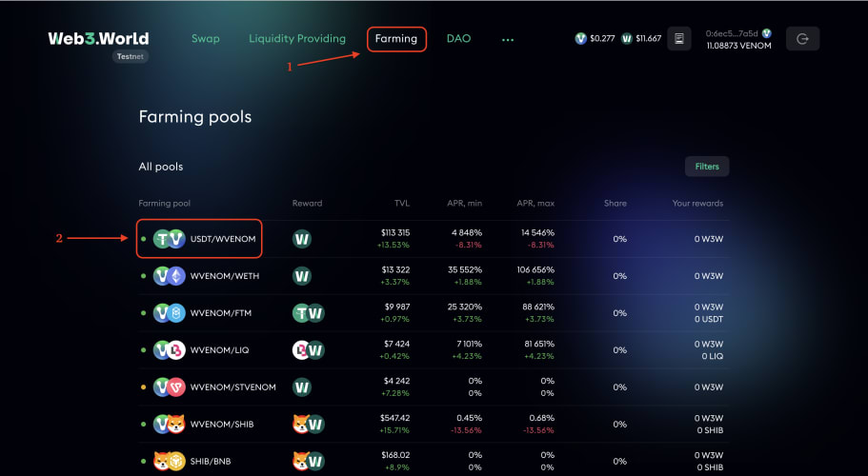The width and height of the screenshot is (868, 476).
Task: Click the Testnet badge
Action: pos(131,56)
